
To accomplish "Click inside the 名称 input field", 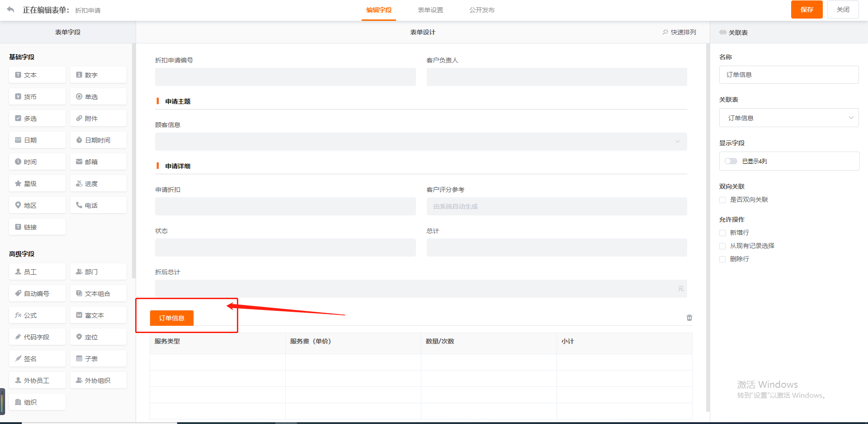I will 788,75.
